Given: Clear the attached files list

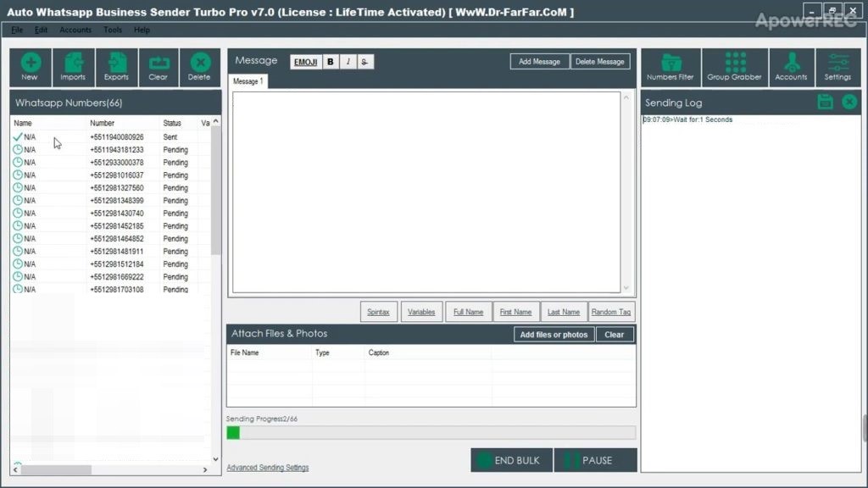Looking at the screenshot, I should 614,335.
